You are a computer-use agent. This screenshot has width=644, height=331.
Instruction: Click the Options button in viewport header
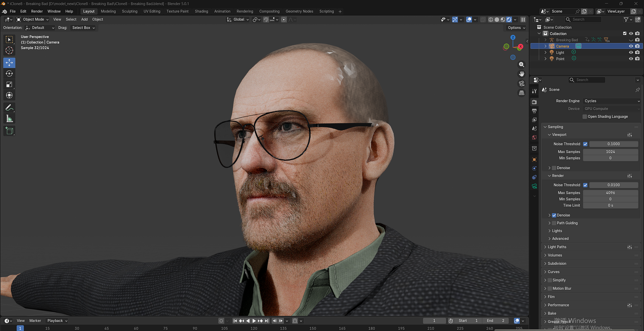516,27
